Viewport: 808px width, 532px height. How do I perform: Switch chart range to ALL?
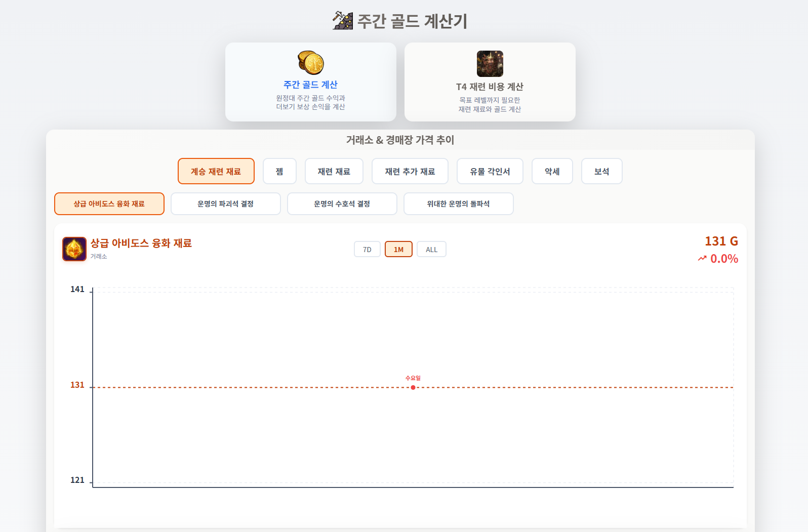coord(431,250)
